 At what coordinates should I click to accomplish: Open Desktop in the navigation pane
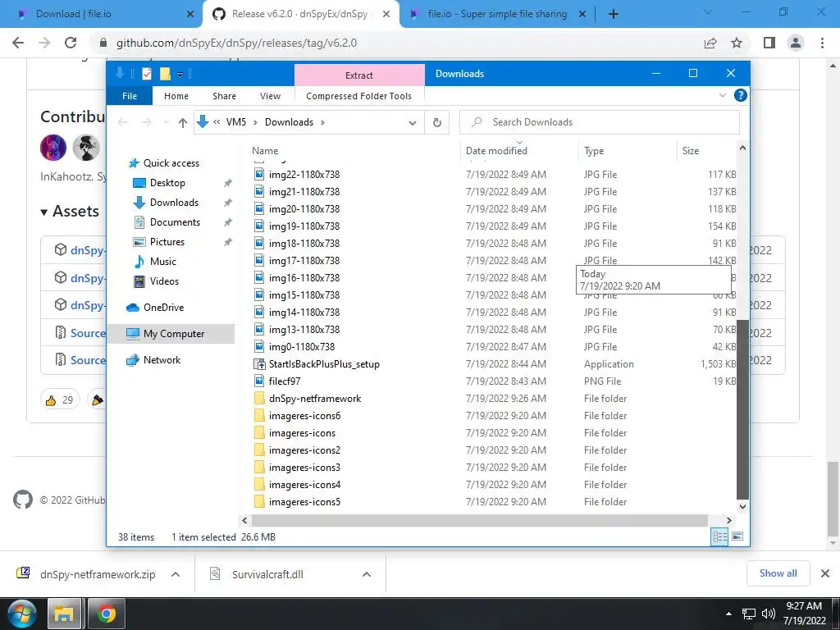tap(167, 183)
